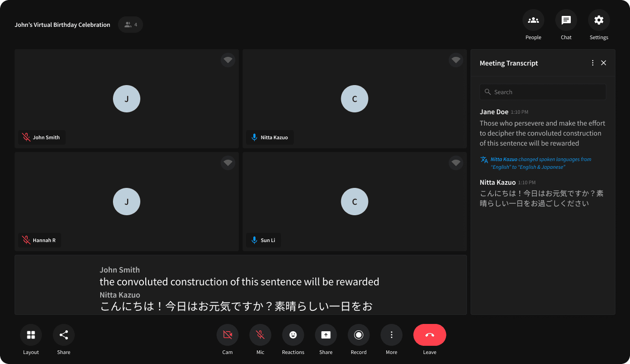Open the Reactions picker
Screen dimensions: 630x364
(x=293, y=334)
